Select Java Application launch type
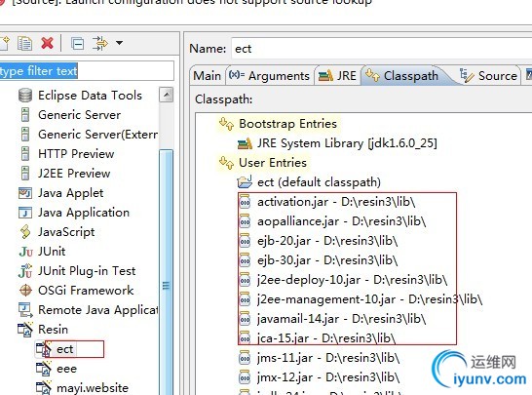532x395 pixels. click(x=84, y=213)
